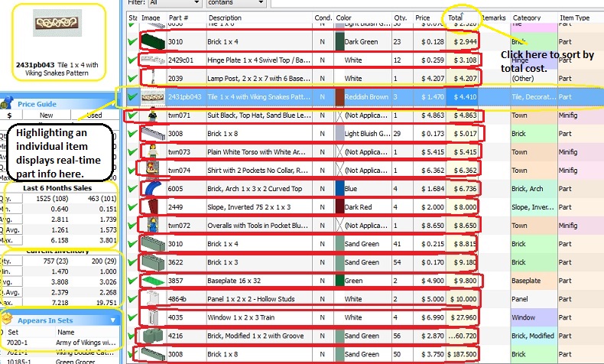The height and width of the screenshot is (364, 604).
Task: Click price cell '$ 6.990' in Window row
Action: tap(433, 317)
